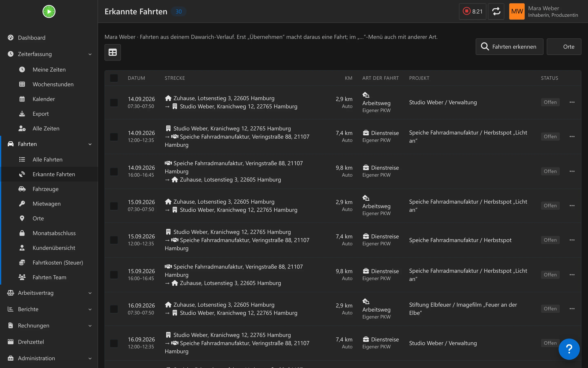Image resolution: width=588 pixels, height=368 pixels.
Task: Toggle the table grid view icon
Action: pyautogui.click(x=112, y=52)
